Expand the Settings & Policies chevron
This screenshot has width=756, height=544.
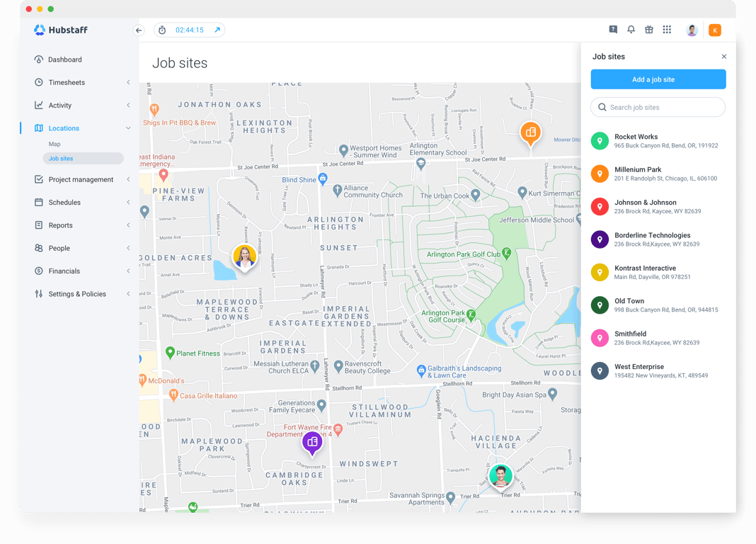click(128, 294)
